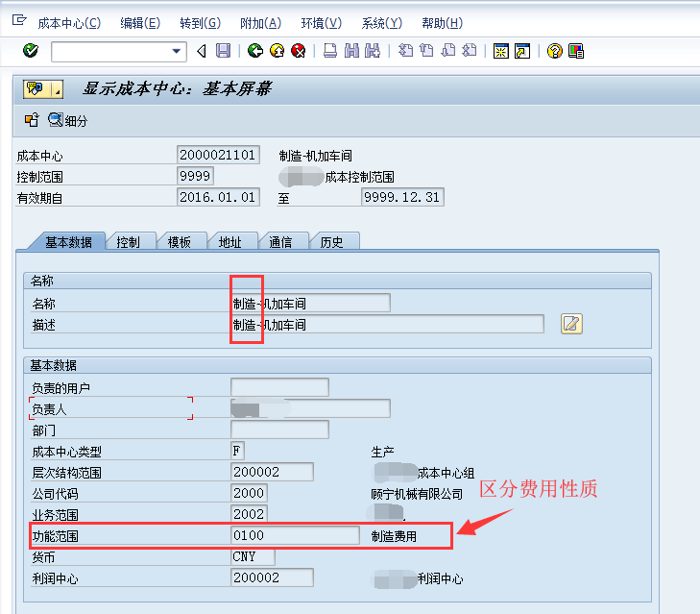Click the 负责的用户 input field
The width and height of the screenshot is (700, 614).
pos(280,387)
